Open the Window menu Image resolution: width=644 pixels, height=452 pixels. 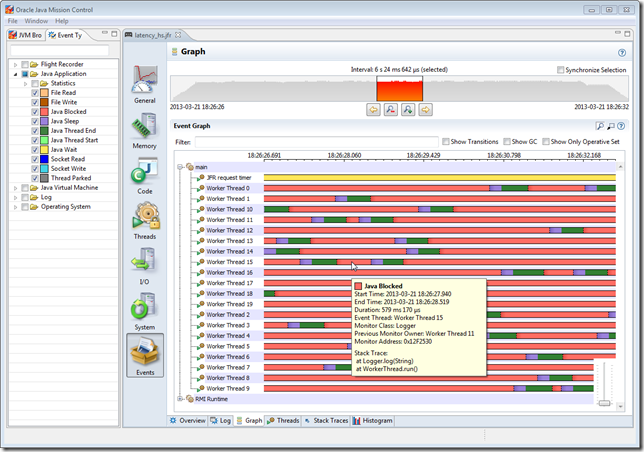pyautogui.click(x=36, y=21)
